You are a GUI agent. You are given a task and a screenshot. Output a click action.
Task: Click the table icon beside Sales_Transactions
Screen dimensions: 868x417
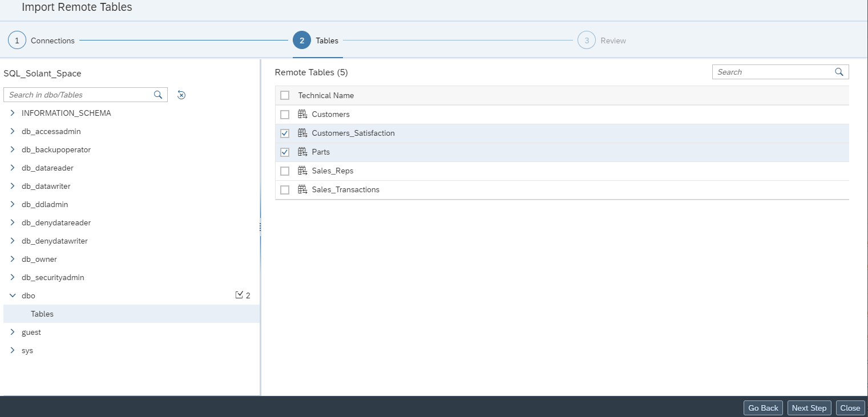point(302,189)
